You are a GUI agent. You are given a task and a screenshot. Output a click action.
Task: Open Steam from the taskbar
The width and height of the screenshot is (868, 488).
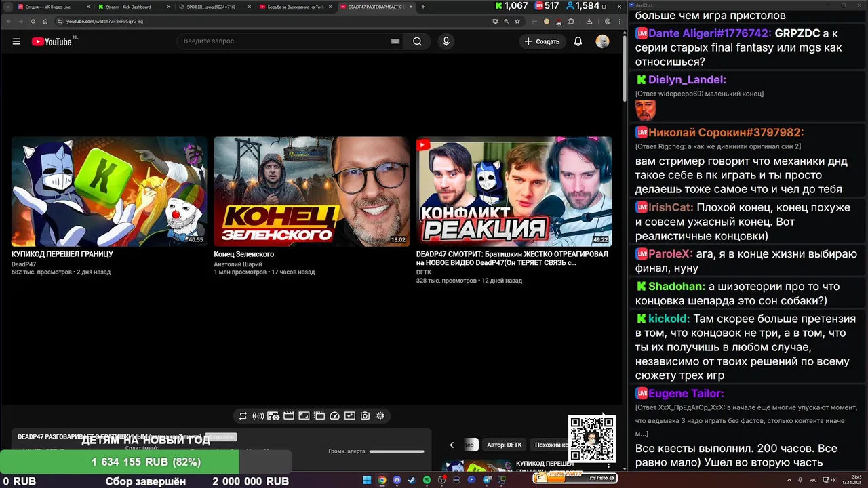[412, 481]
